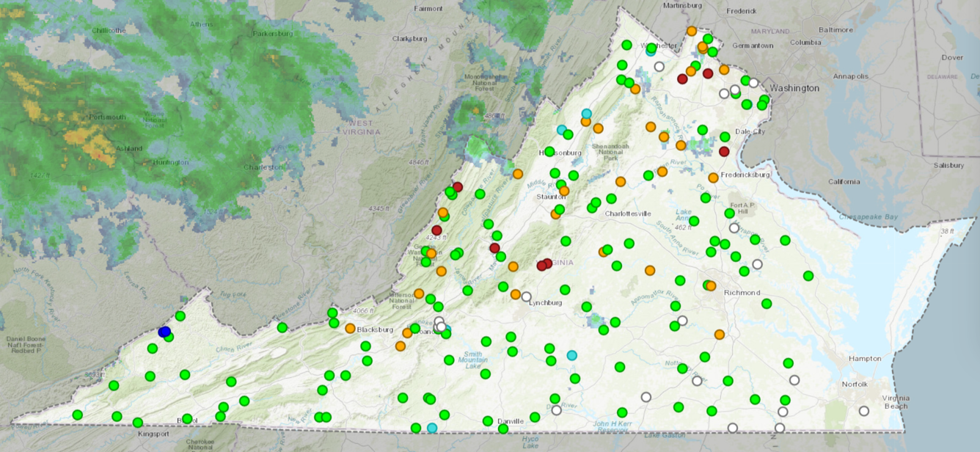
Task: Click the orange marker north of Winchester
Action: point(690,31)
